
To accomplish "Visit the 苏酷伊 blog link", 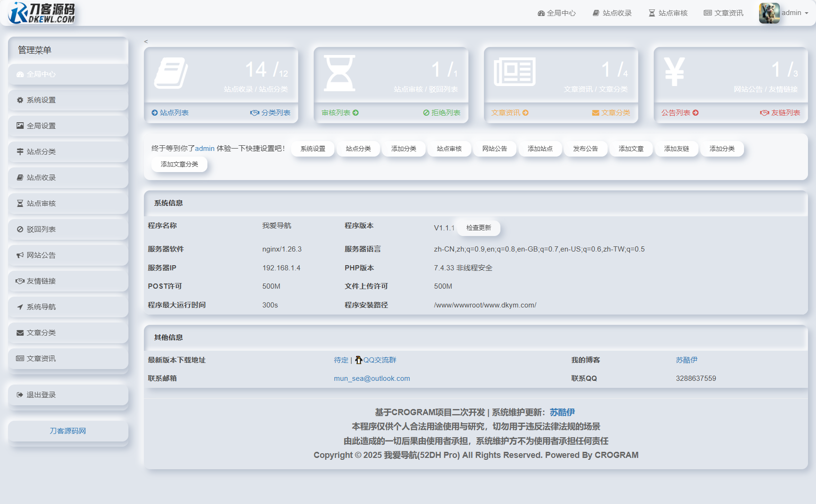I will pos(687,360).
